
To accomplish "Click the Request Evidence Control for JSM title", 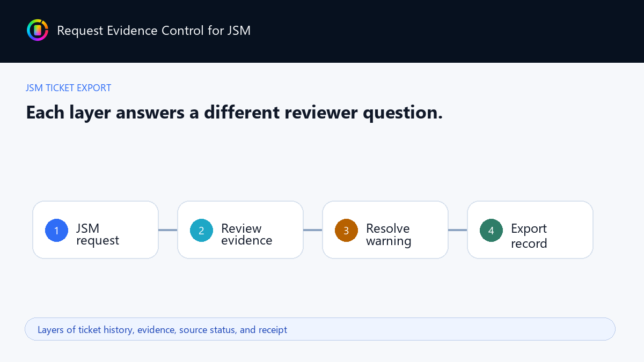I will click(x=153, y=31).
